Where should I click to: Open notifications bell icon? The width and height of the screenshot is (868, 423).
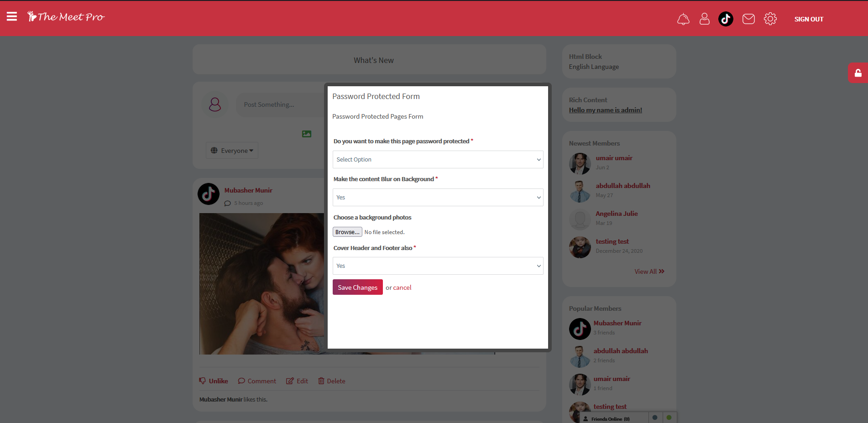click(x=683, y=19)
